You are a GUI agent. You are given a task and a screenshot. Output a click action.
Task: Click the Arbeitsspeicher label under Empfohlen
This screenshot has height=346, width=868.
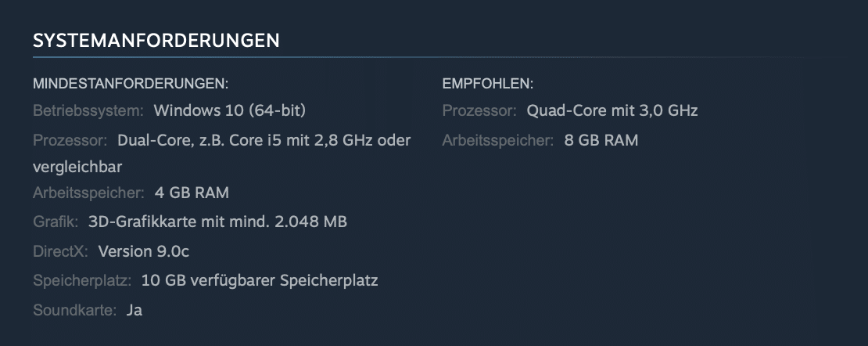coord(498,141)
